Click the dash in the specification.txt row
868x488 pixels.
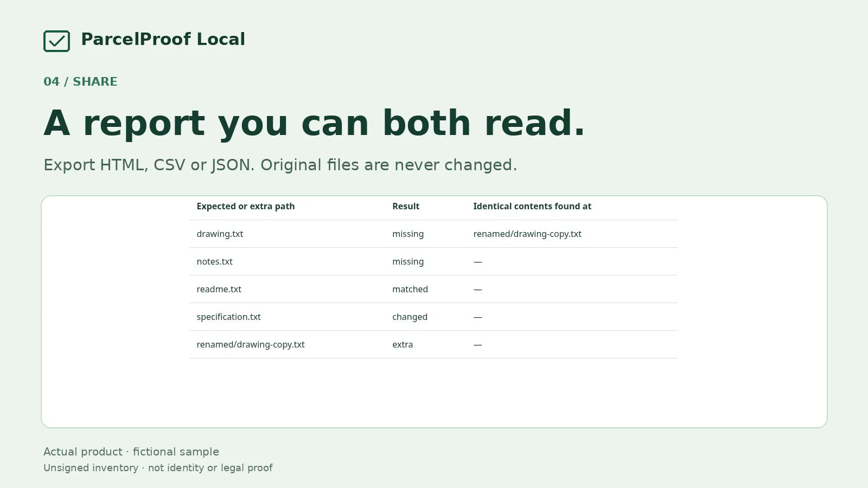point(477,317)
